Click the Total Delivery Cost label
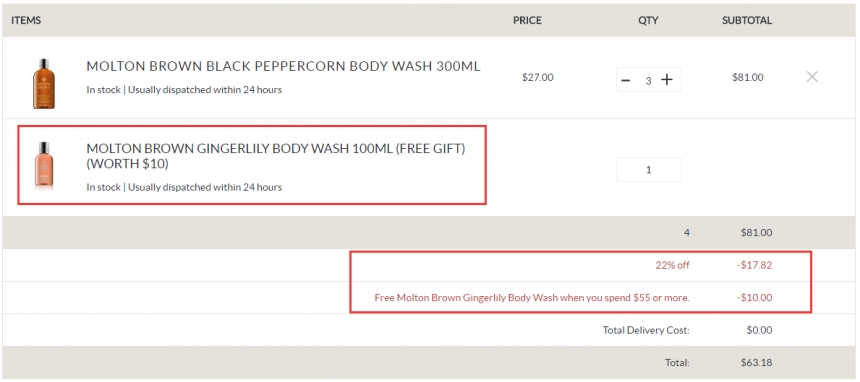This screenshot has height=382, width=860. (x=646, y=330)
